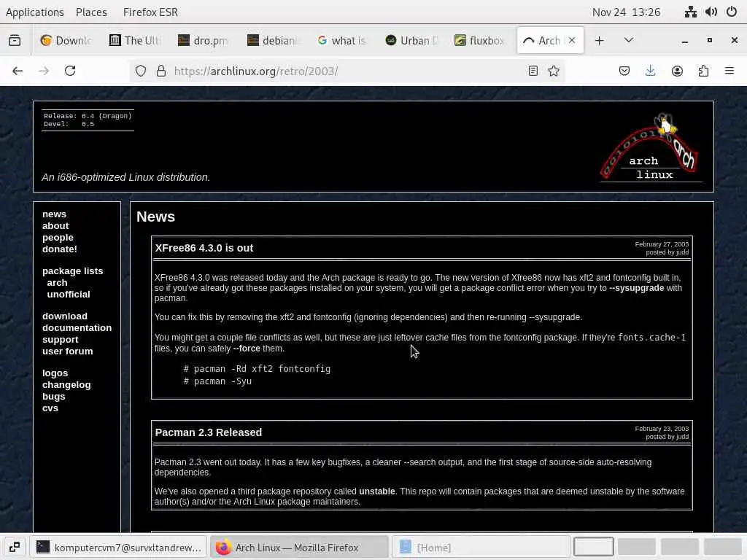Expand the list all tabs chevron
747x560 pixels.
629,40
